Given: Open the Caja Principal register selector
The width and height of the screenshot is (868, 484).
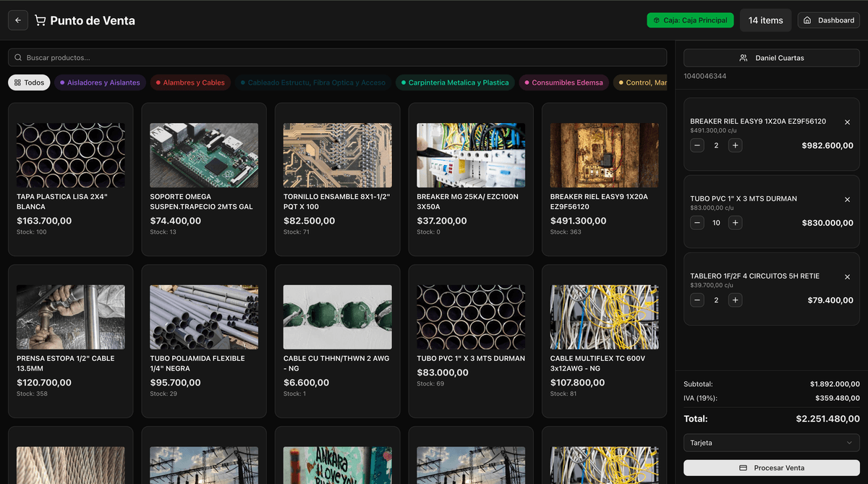Looking at the screenshot, I should click(x=690, y=20).
